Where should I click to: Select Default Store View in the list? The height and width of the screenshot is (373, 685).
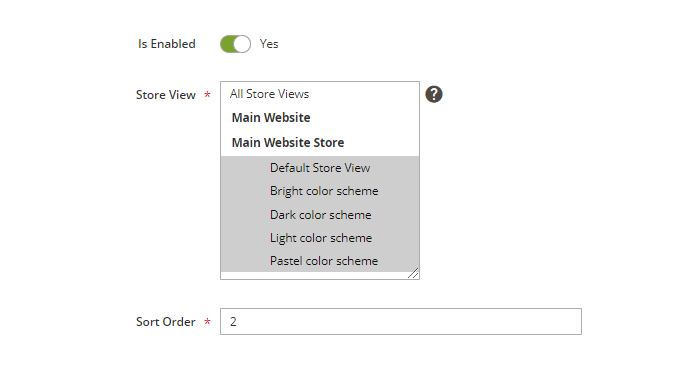(320, 168)
